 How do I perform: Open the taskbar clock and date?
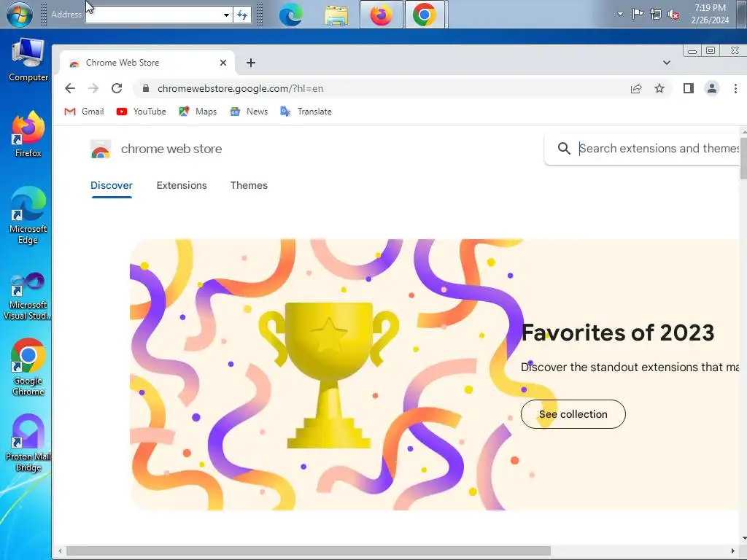(710, 14)
